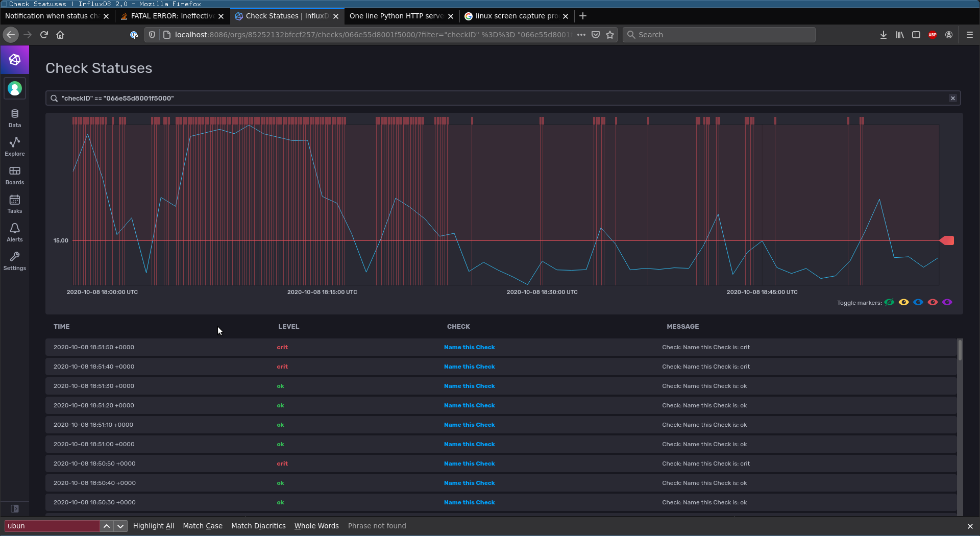980x536 pixels.
Task: Open a new browser tab
Action: pyautogui.click(x=583, y=16)
